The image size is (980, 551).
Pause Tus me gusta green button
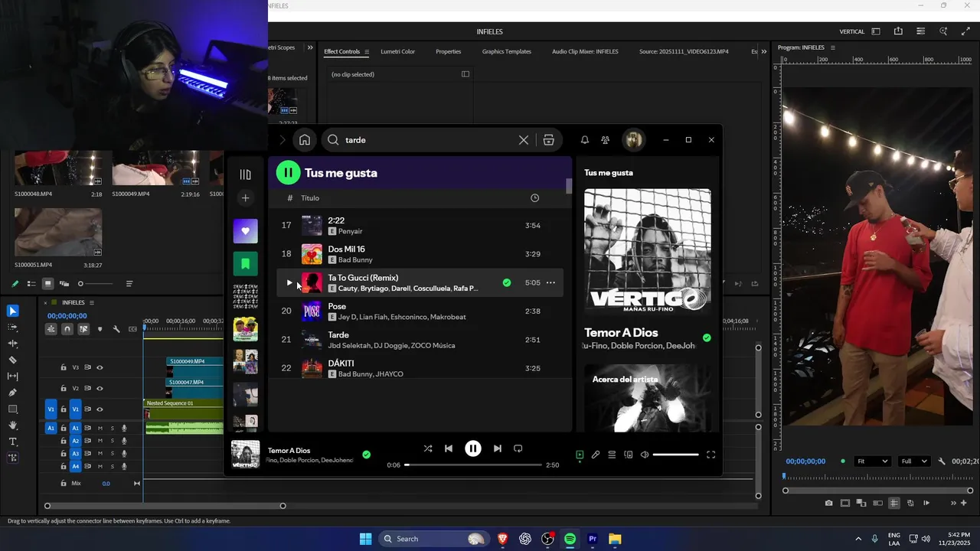click(288, 173)
